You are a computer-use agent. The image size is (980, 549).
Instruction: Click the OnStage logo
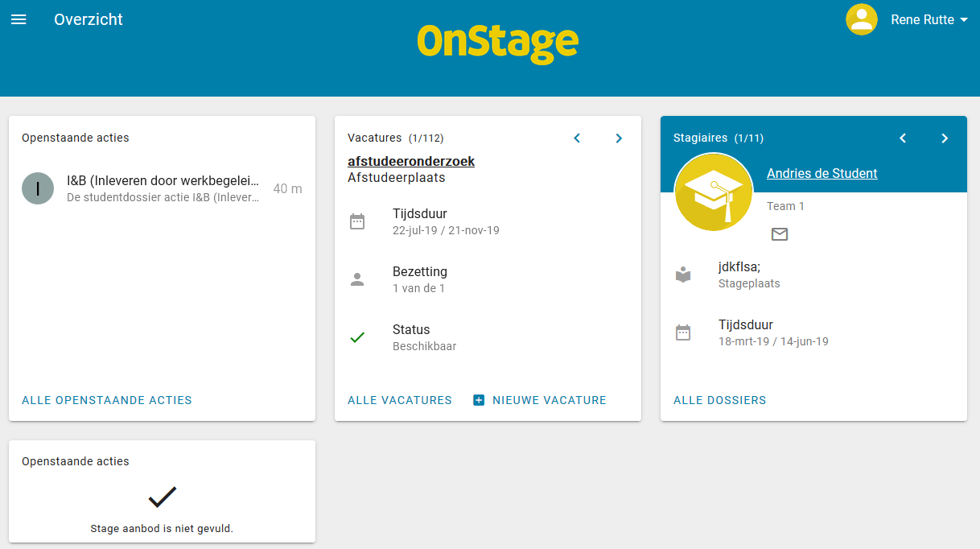click(x=498, y=43)
